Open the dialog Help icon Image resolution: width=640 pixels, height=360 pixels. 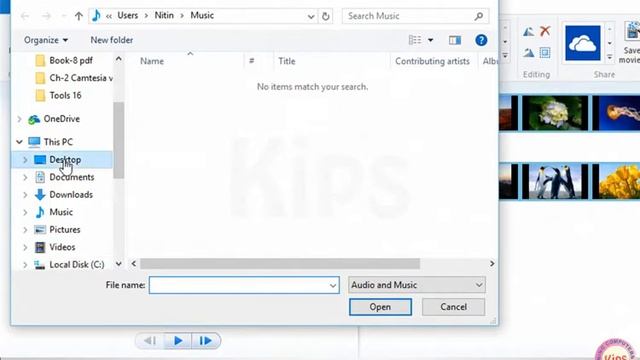tap(481, 40)
